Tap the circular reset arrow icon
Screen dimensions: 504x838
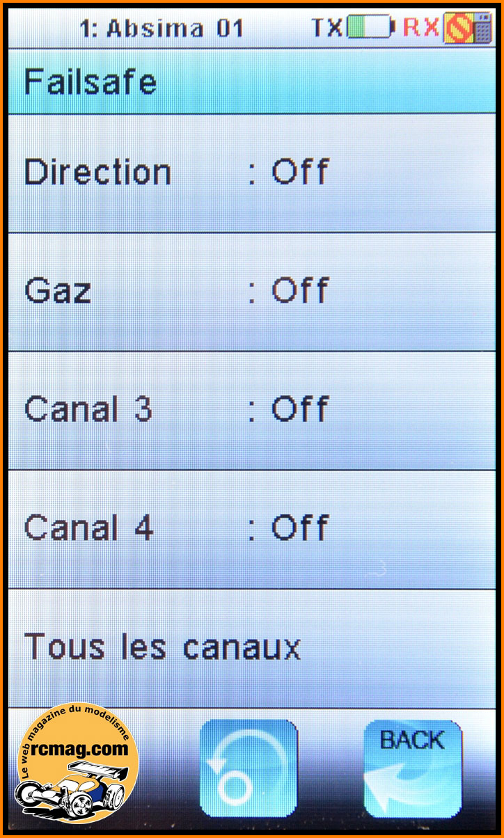coord(249,768)
